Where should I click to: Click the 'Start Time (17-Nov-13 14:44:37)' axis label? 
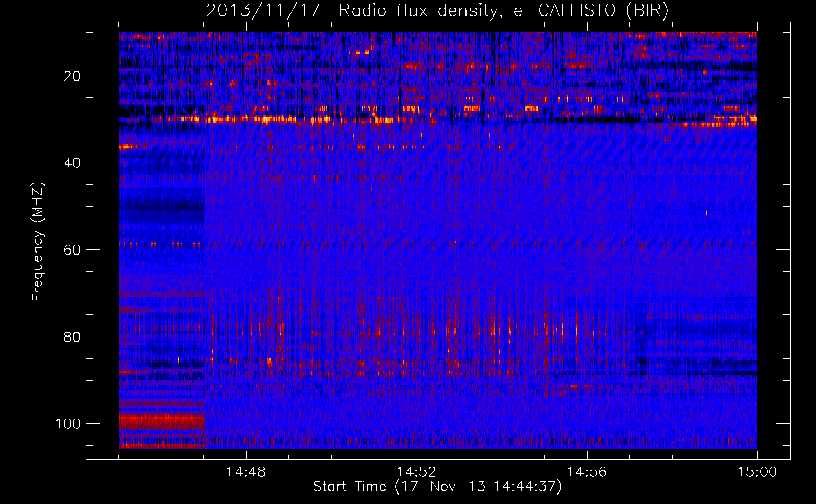tap(437, 487)
